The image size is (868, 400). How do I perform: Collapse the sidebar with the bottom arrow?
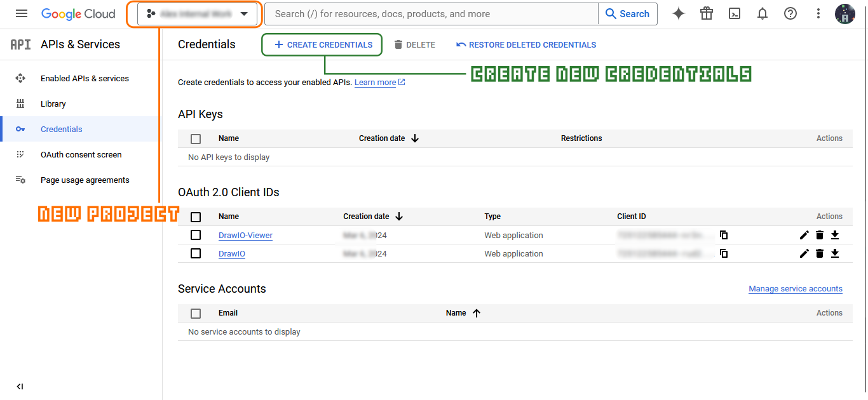pyautogui.click(x=20, y=386)
